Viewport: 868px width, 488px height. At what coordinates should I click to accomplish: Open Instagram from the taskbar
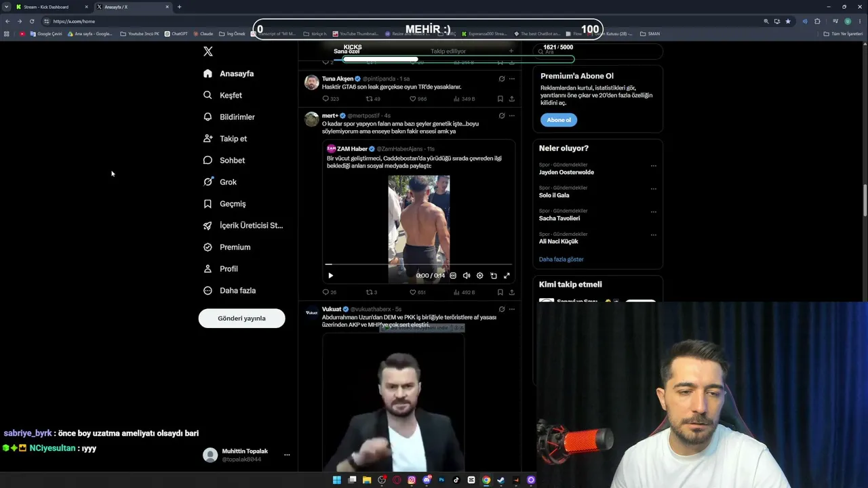tap(412, 480)
